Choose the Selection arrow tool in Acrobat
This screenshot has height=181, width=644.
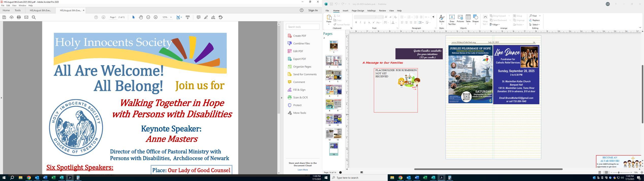tap(134, 17)
